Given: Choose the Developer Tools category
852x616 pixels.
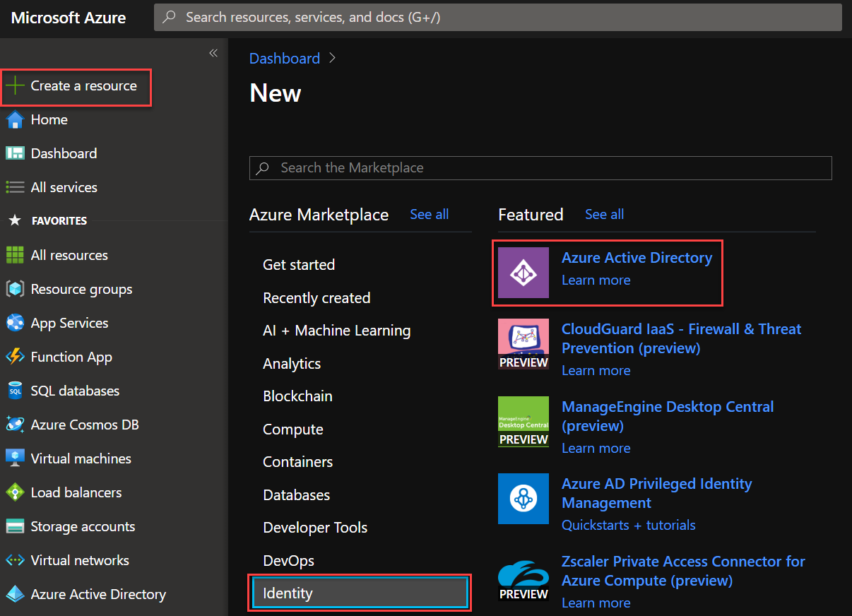Looking at the screenshot, I should (x=315, y=528).
